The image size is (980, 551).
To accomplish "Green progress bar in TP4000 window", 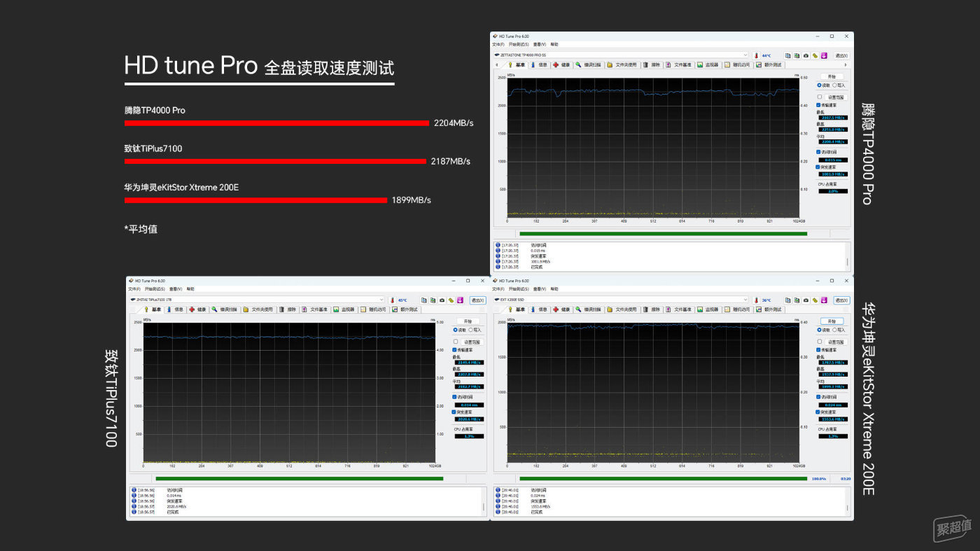I will point(663,234).
